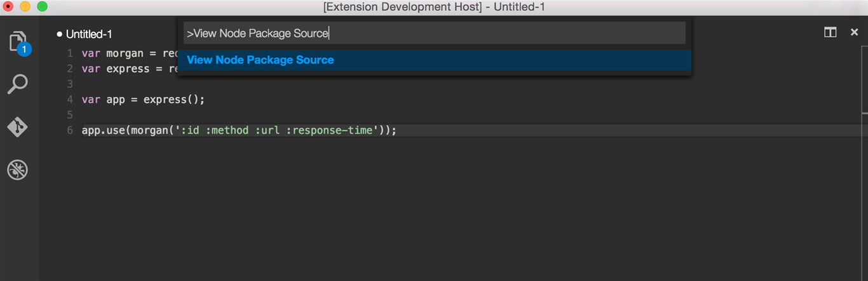Click the 'var app = express();' line

pyautogui.click(x=143, y=100)
